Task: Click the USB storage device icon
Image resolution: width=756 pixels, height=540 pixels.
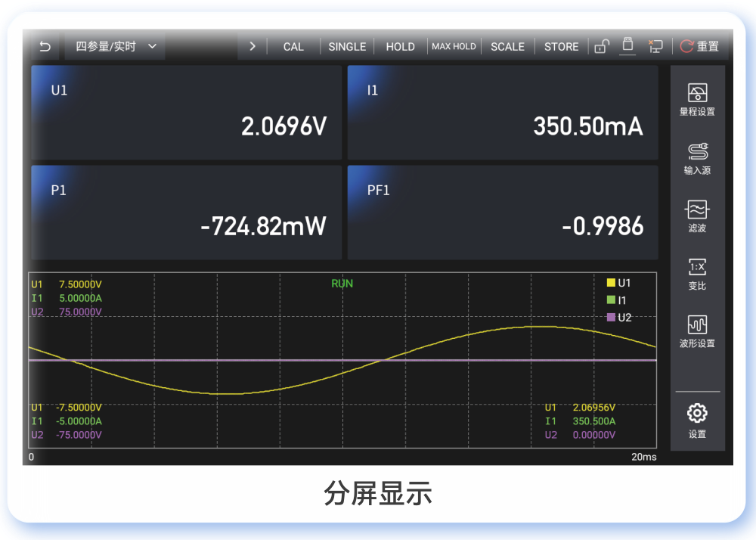Action: click(627, 45)
